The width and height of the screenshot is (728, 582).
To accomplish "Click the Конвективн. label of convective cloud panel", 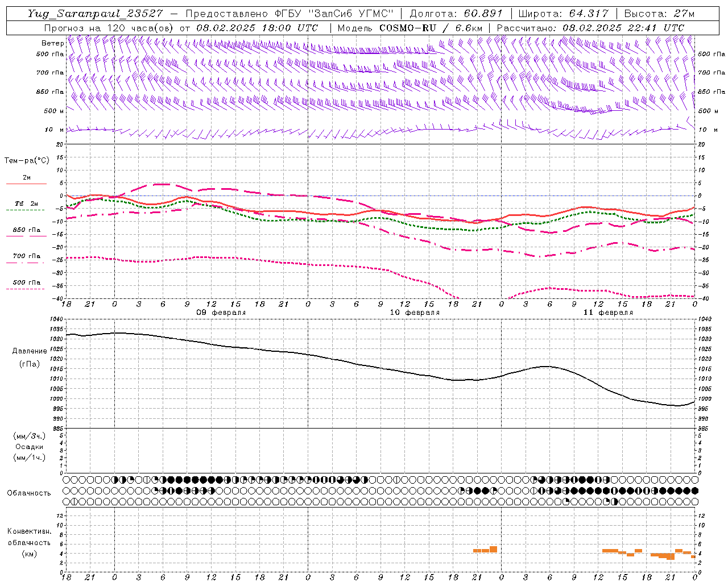I will click(x=30, y=531).
